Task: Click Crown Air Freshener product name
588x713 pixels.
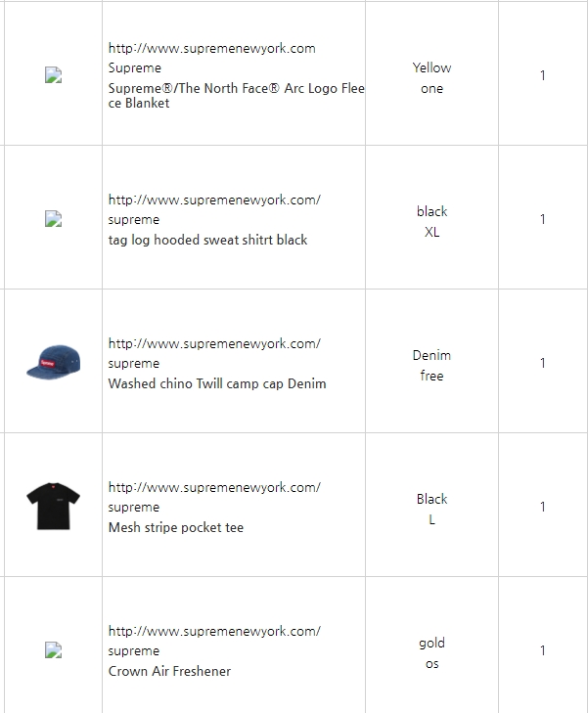Action: point(169,671)
